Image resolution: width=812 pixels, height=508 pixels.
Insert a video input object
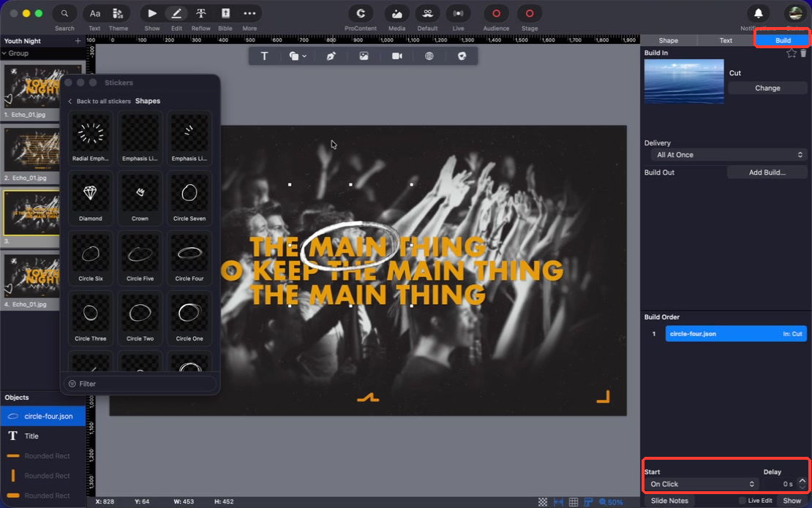pyautogui.click(x=397, y=56)
